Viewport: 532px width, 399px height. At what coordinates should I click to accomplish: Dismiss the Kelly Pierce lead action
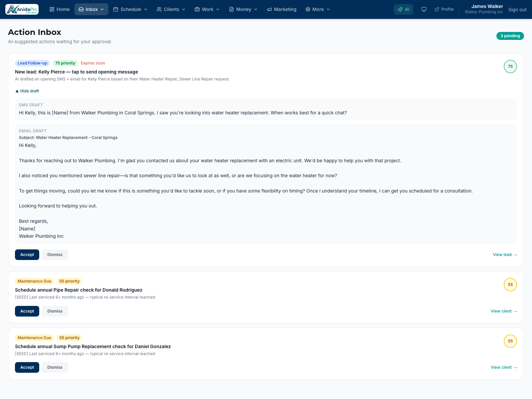coord(55,255)
